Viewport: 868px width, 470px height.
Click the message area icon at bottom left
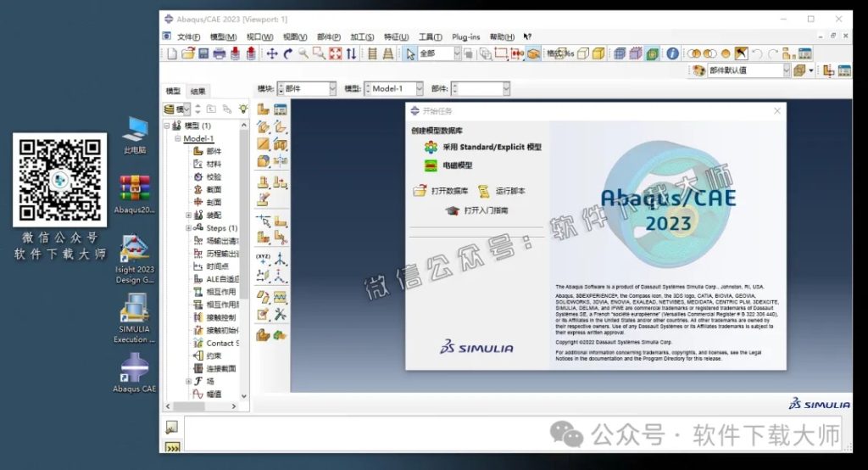point(172,427)
